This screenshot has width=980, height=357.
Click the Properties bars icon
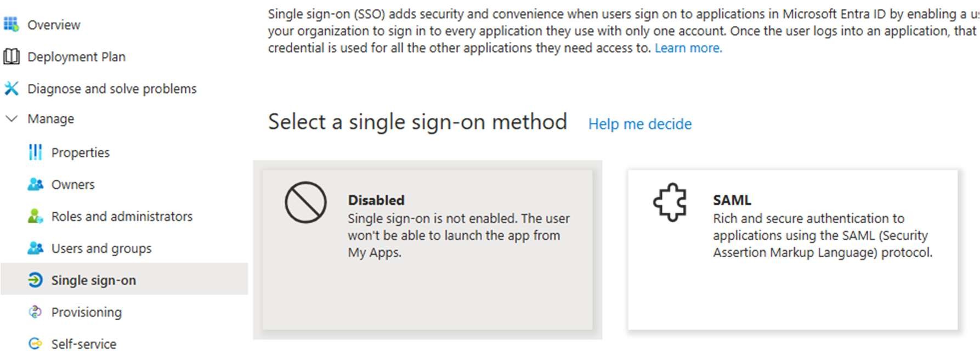pos(35,152)
